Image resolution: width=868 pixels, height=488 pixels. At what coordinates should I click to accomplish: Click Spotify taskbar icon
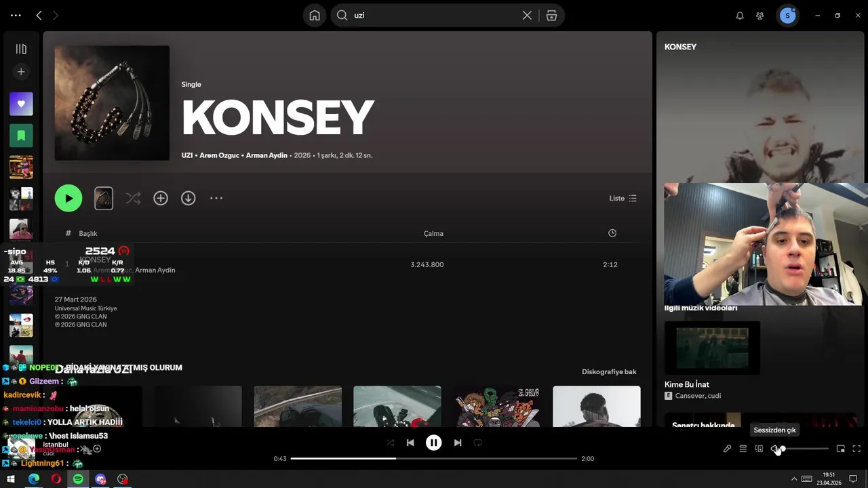coord(78,479)
